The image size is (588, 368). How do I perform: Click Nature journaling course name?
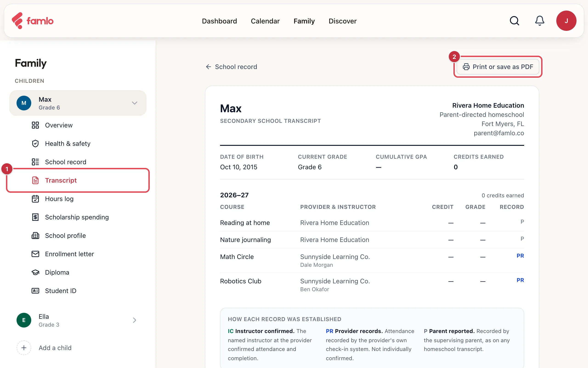[x=245, y=240]
